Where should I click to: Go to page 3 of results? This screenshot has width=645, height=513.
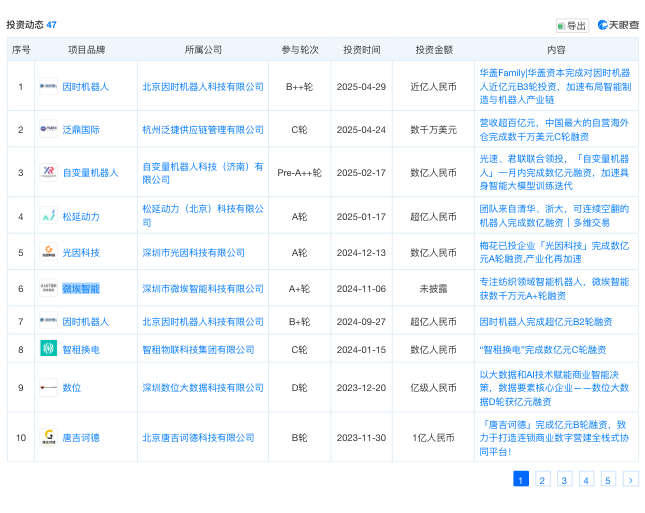click(564, 480)
